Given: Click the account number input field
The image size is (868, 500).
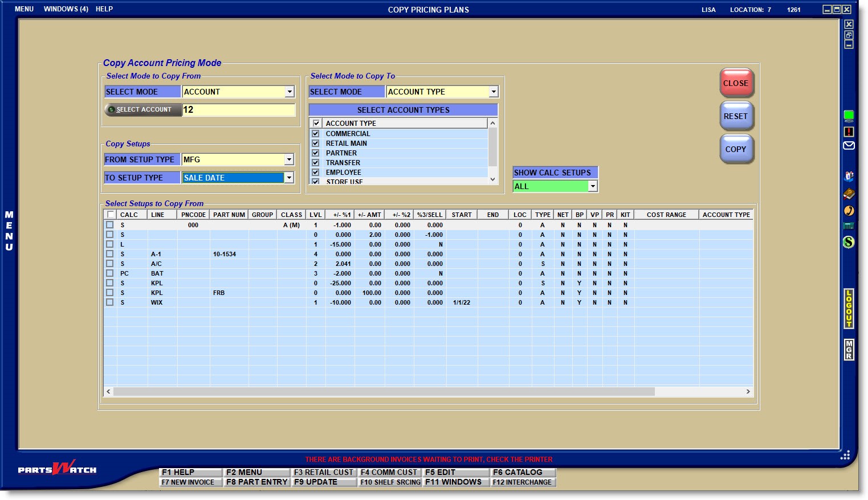Looking at the screenshot, I should pos(238,110).
